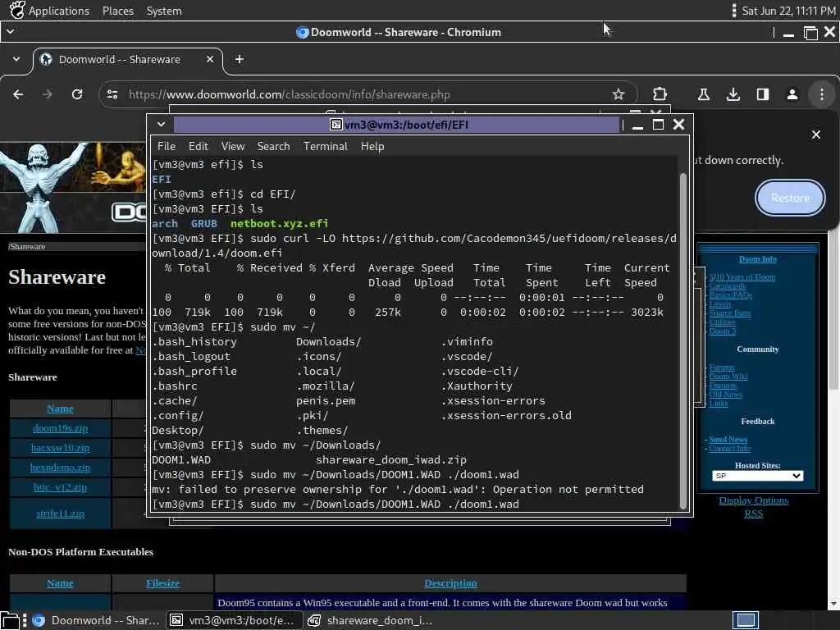Open the Chromium downloads icon
The width and height of the screenshot is (840, 630).
[x=733, y=94]
